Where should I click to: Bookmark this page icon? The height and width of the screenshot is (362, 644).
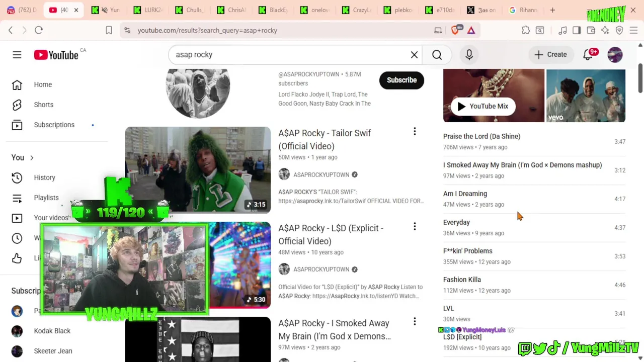(109, 30)
